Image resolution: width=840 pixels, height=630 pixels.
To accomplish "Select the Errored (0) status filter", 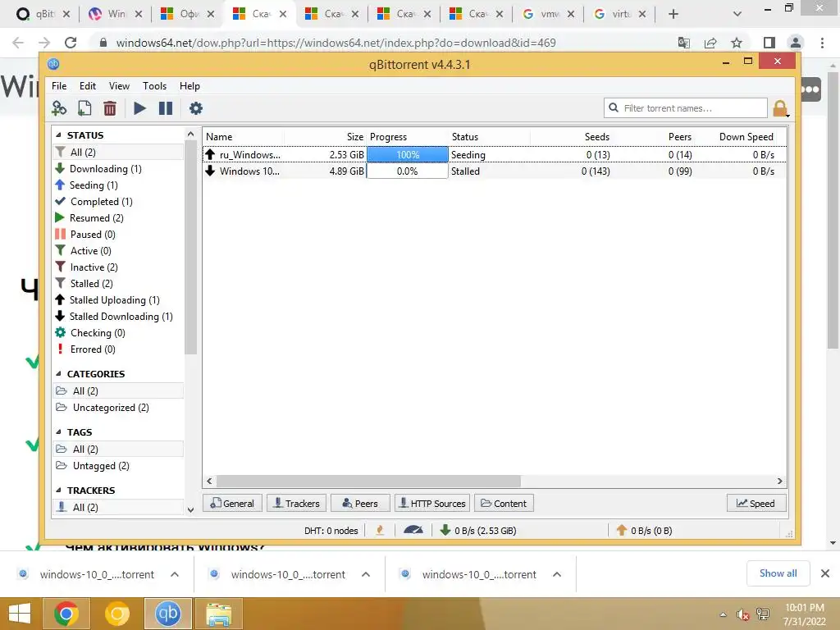I will click(x=93, y=349).
